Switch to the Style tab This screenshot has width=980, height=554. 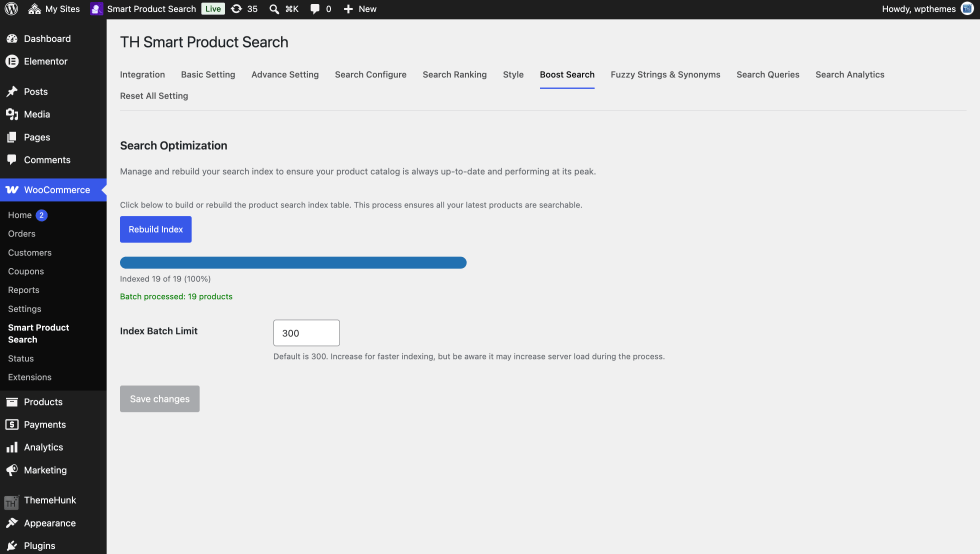[513, 74]
